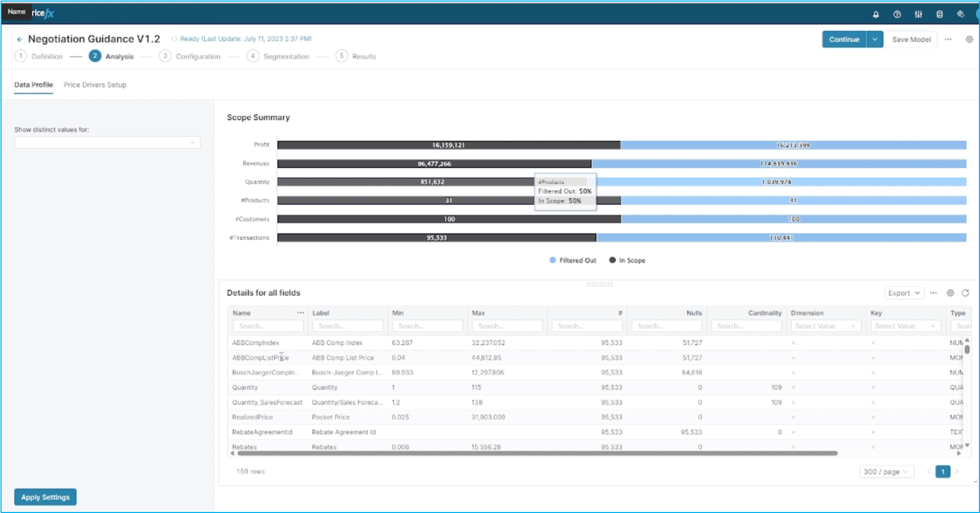Open table settings gear next to Export
This screenshot has width=980, height=513.
(950, 293)
